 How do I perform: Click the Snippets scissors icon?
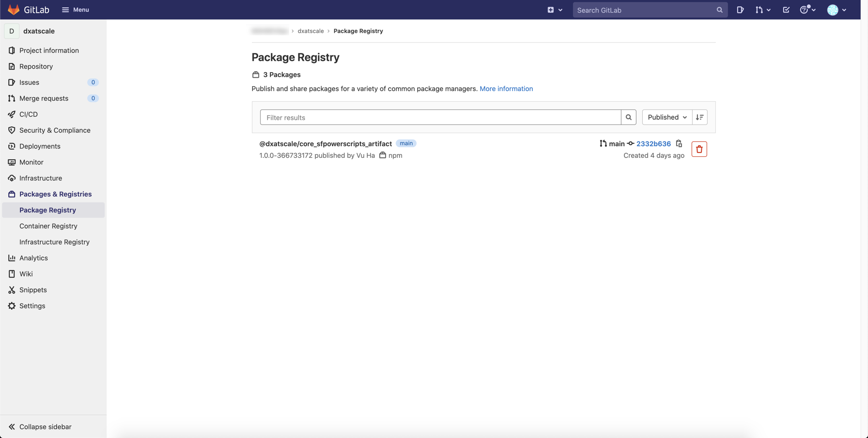tap(12, 290)
